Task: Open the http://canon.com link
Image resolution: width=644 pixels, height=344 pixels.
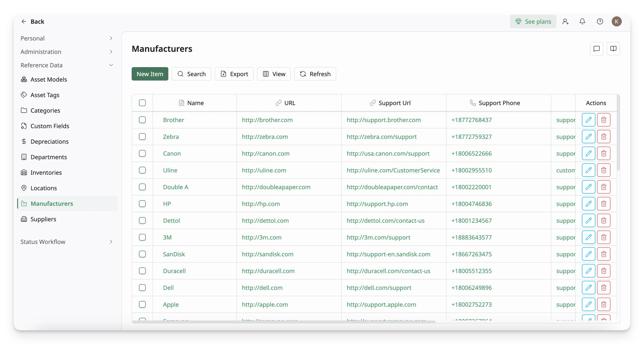Action: (266, 153)
